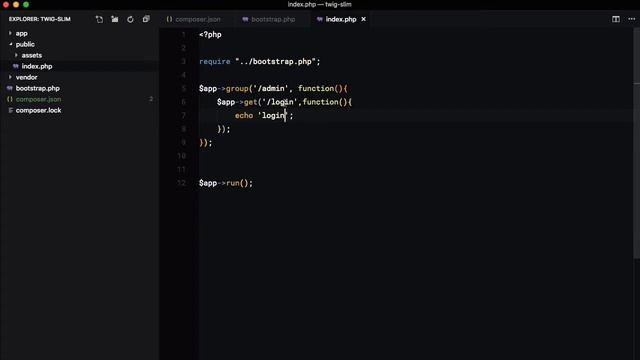The width and height of the screenshot is (640, 360).
Task: Click the PHP file icon beside bootstrap.php in explorer
Action: [10, 88]
